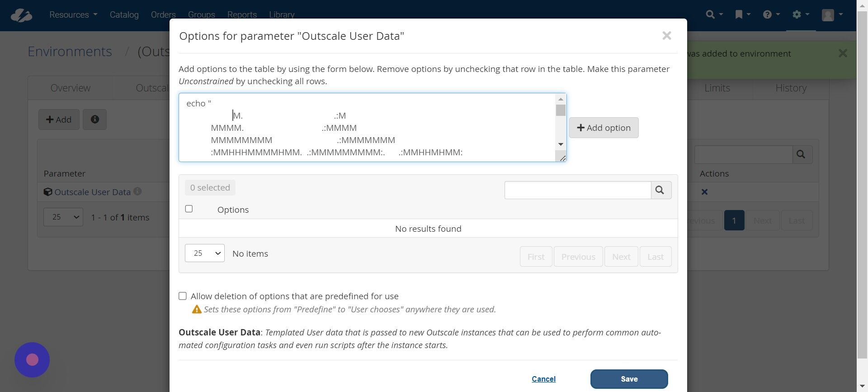Screen dimensions: 868x392
Task: Click the Add option button
Action: (604, 128)
